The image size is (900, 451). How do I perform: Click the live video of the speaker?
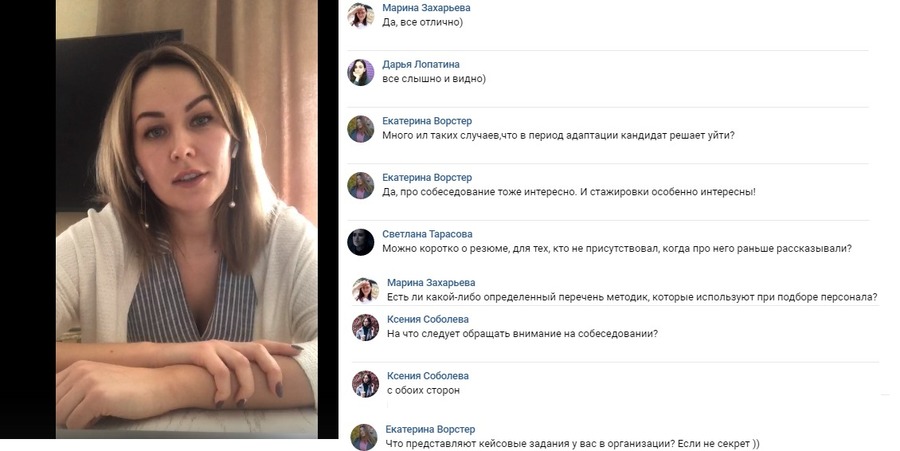[x=187, y=219]
